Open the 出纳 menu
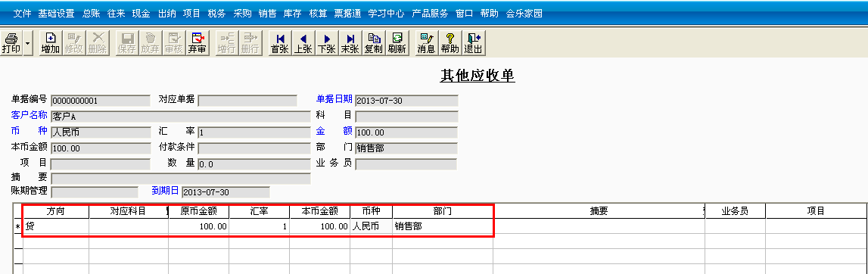This screenshot has width=868, height=274. tap(166, 14)
